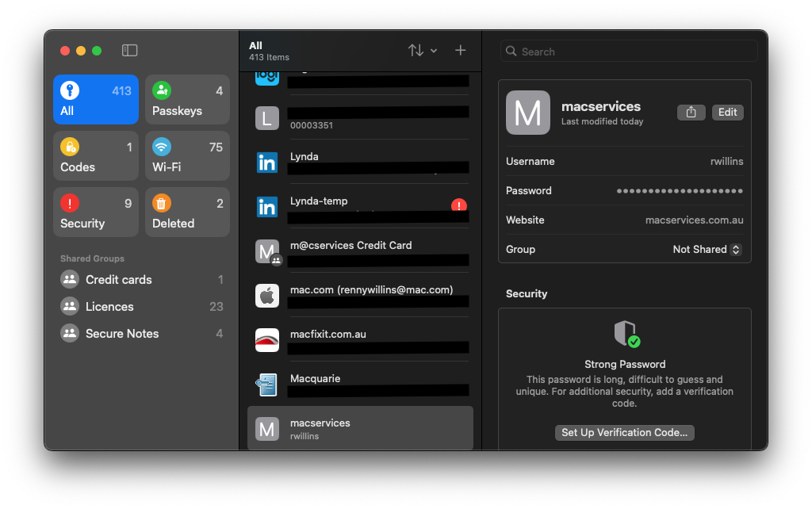Click the Credit cards group icon
The height and width of the screenshot is (509, 812).
[70, 280]
